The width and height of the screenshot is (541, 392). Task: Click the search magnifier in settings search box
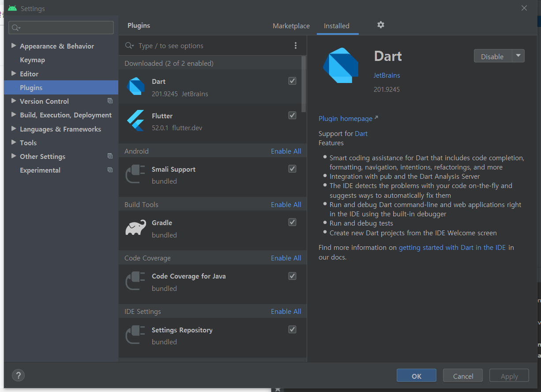16,28
